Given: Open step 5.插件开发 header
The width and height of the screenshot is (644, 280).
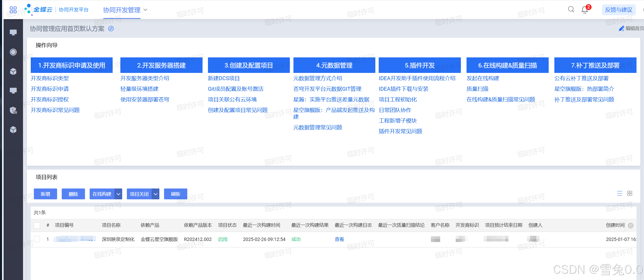Looking at the screenshot, I should [x=420, y=65].
